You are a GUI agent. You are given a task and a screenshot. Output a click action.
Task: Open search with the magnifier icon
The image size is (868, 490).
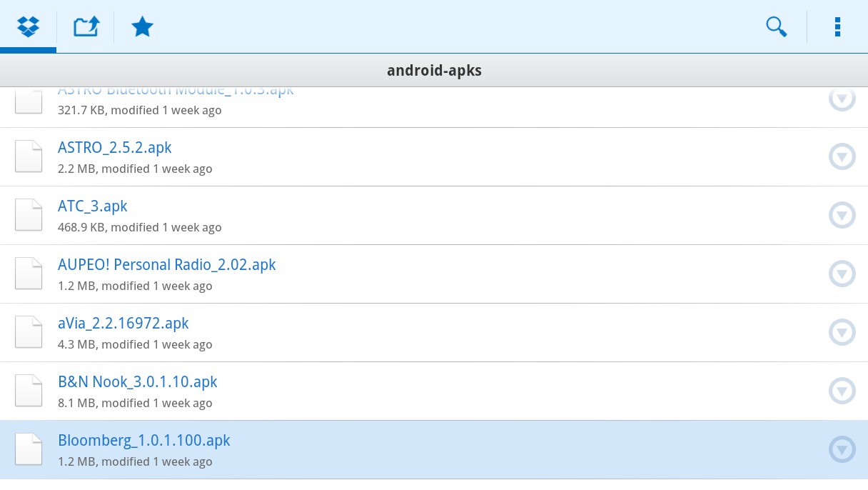coord(777,27)
